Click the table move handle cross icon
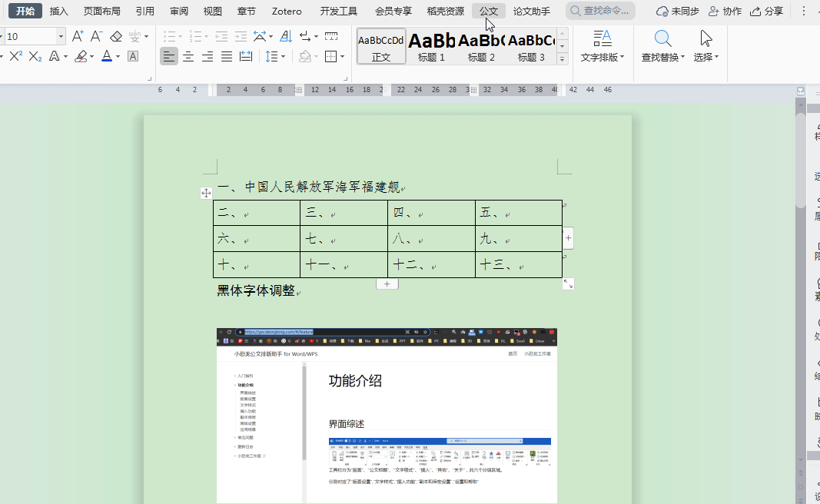The image size is (820, 504). 206,193
